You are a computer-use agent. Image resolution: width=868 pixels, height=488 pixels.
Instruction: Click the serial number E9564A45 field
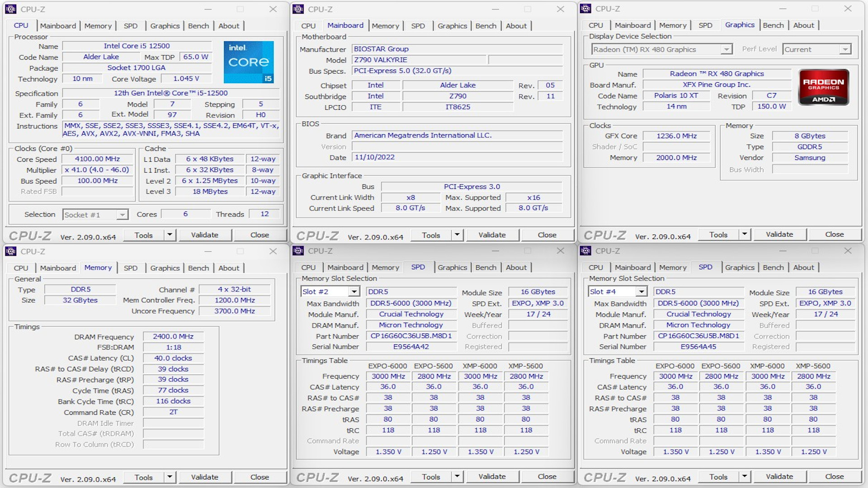(x=698, y=347)
